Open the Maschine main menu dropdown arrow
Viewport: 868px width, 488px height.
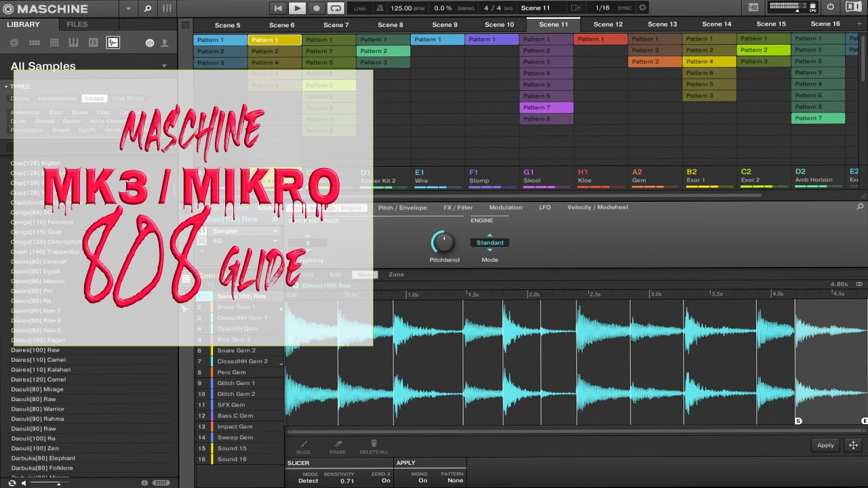point(129,9)
